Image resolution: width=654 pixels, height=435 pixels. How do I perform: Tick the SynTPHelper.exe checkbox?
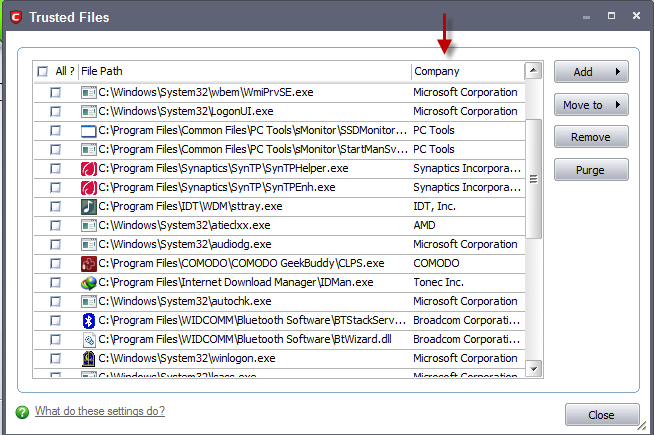(55, 168)
